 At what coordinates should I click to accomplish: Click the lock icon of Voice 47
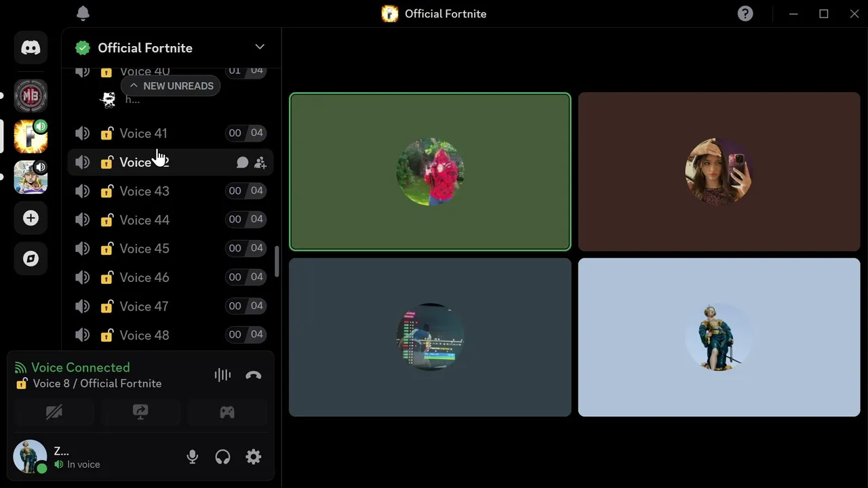pyautogui.click(x=106, y=306)
